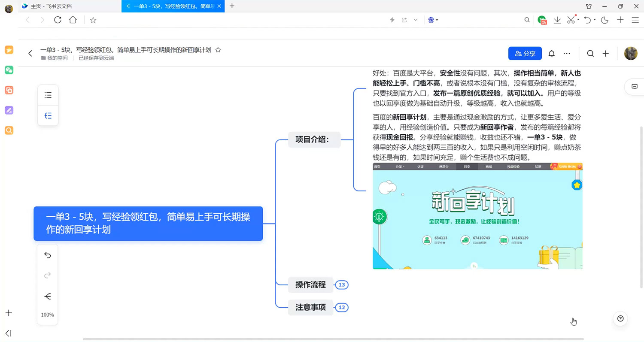Image resolution: width=644 pixels, height=342 pixels.
Task: Click the 100% zoom level control
Action: tap(47, 315)
